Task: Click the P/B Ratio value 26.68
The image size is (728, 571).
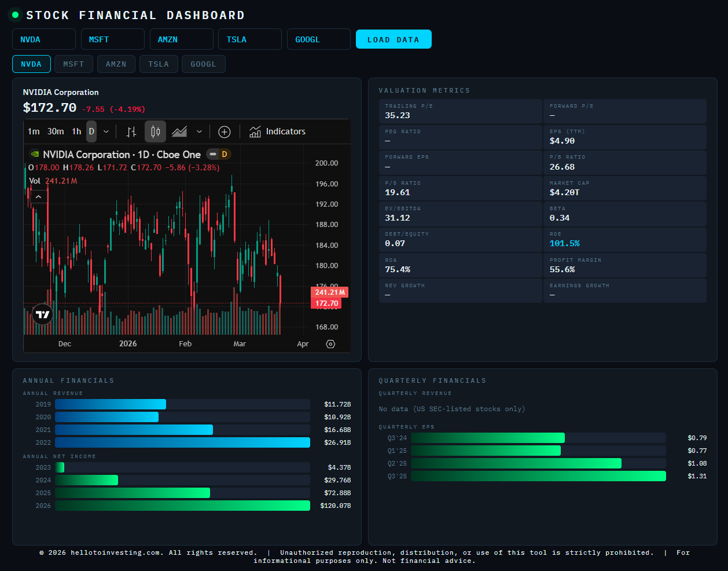Action: (x=562, y=167)
